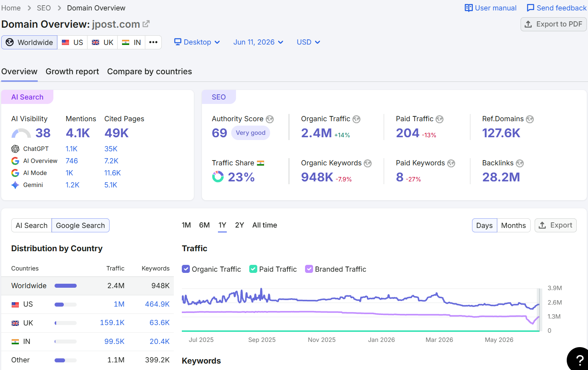Image resolution: width=588 pixels, height=370 pixels.
Task: Select US database filter
Action: coord(72,42)
